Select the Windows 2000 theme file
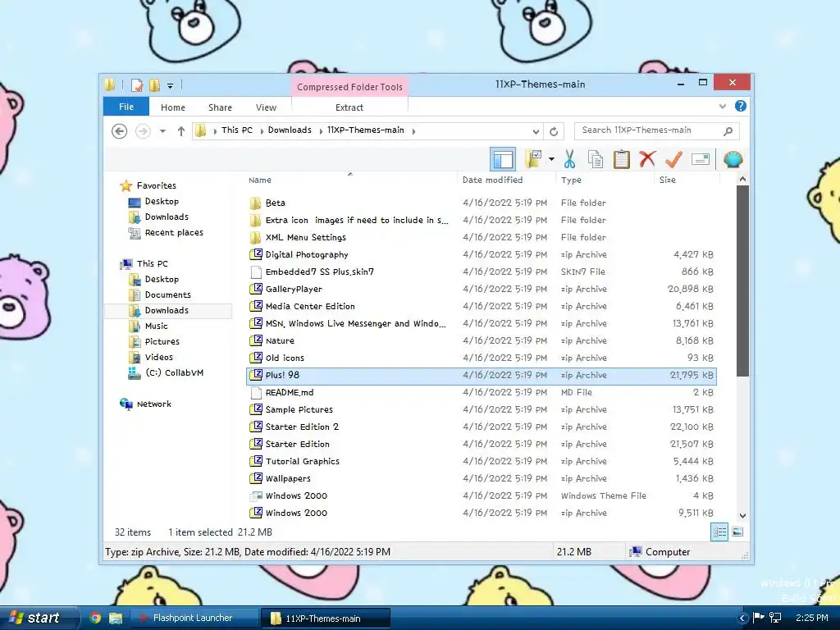 (481, 495)
